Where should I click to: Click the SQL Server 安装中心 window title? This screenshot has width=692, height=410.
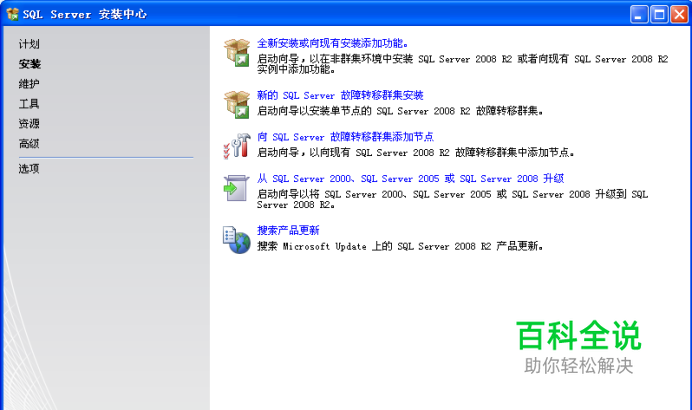85,14
